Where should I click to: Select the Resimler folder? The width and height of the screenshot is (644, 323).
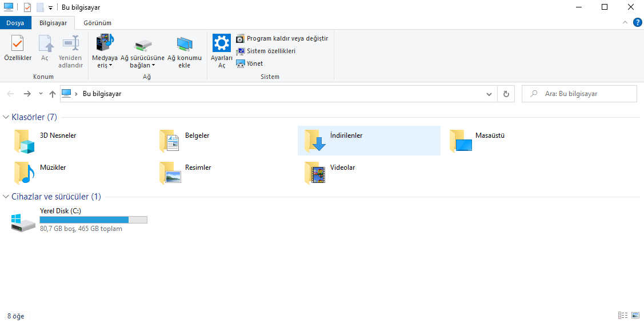click(x=225, y=173)
